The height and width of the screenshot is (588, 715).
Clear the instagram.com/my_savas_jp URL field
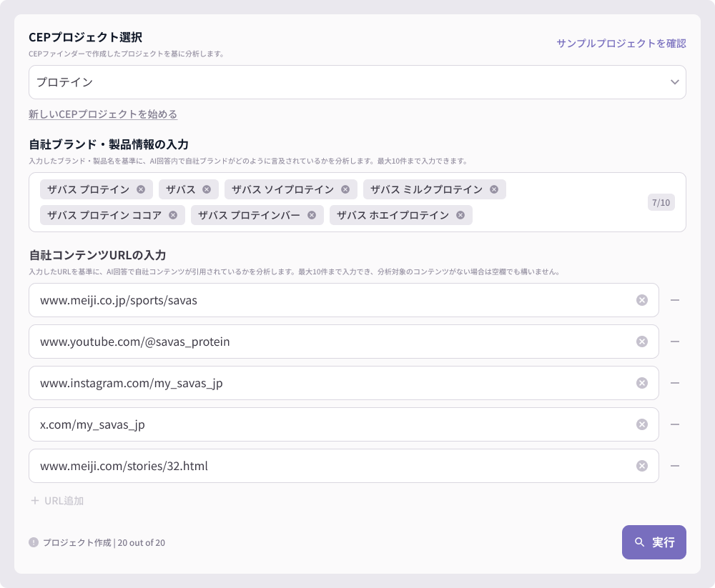(641, 383)
